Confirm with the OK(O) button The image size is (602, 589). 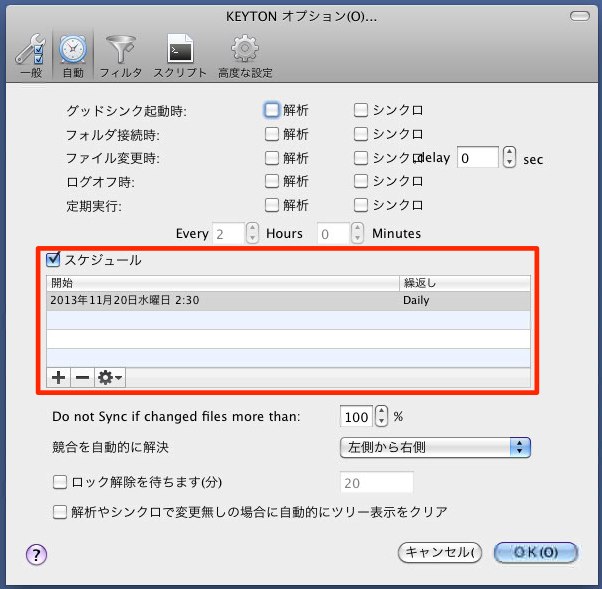tap(536, 553)
